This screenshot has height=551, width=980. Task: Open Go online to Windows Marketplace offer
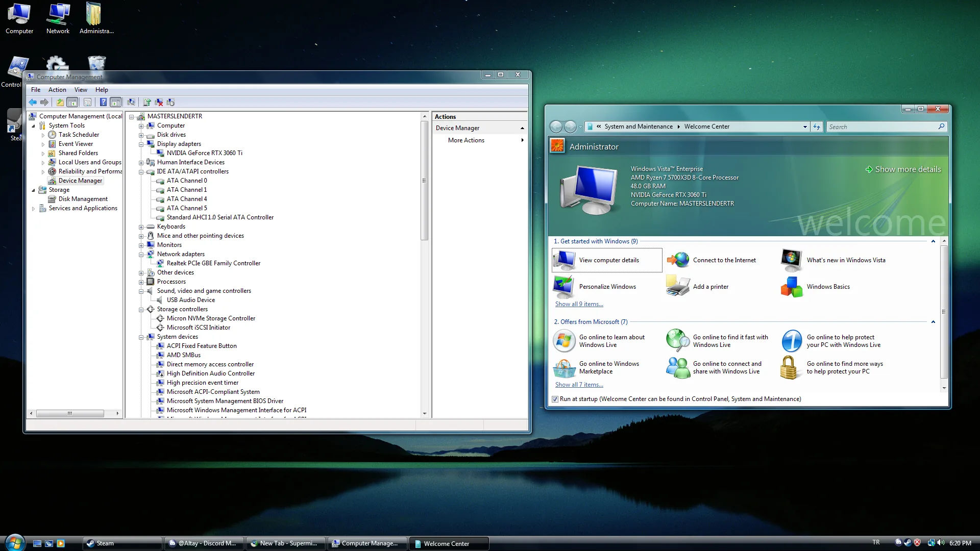click(596, 367)
